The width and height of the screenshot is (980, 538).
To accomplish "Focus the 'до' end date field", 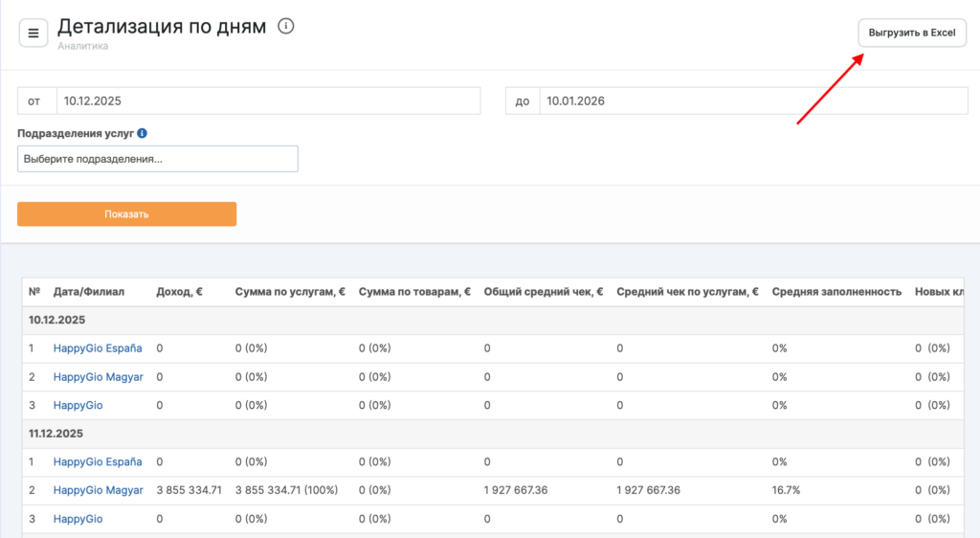I will (752, 101).
